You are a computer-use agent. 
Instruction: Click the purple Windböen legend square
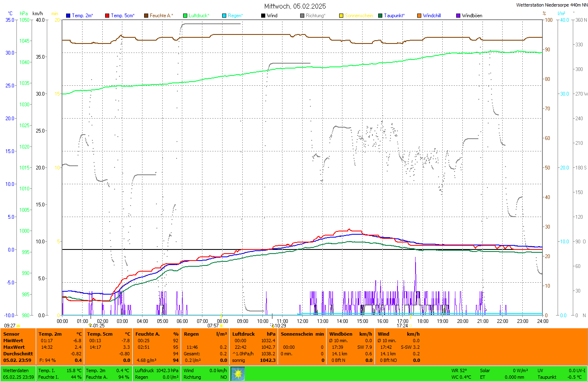pos(458,16)
